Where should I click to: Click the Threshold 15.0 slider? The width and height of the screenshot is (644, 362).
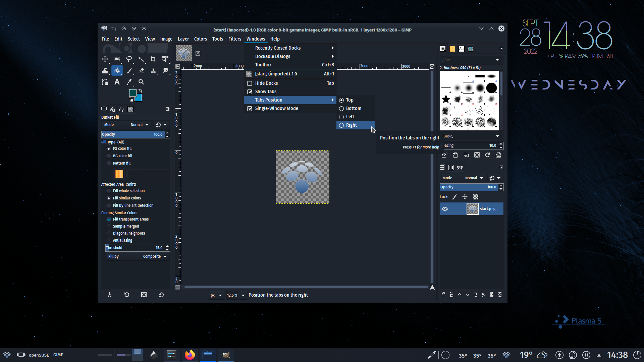[x=135, y=248]
